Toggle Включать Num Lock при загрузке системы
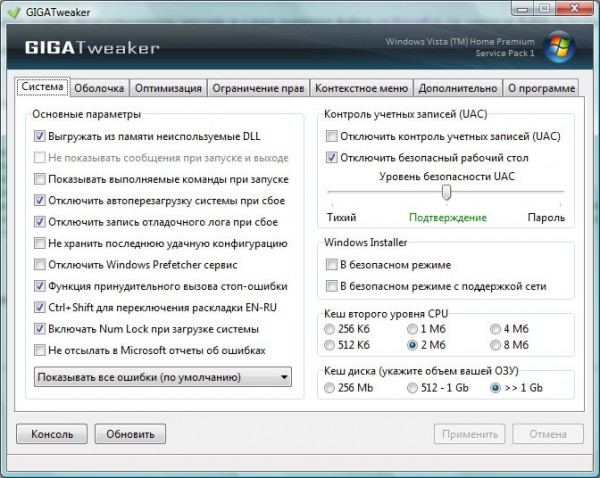The height and width of the screenshot is (478, 600). click(x=40, y=329)
